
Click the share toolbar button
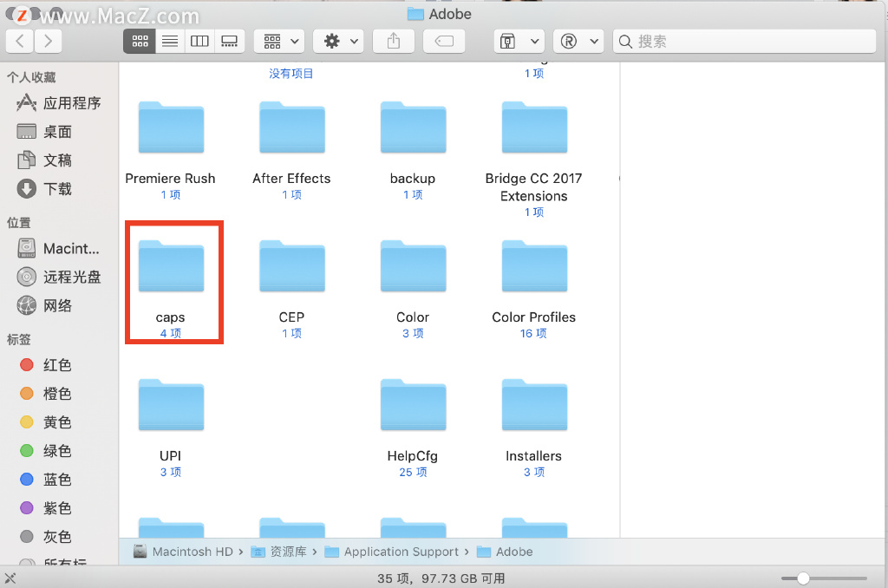394,41
